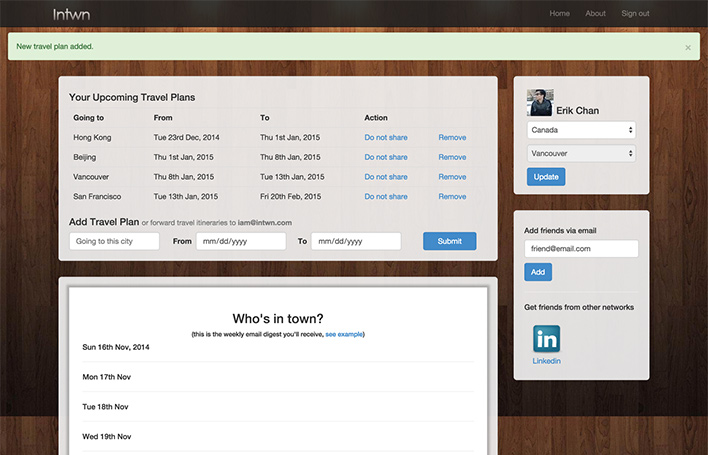Select Do not share for Vancouver trip

pos(385,176)
